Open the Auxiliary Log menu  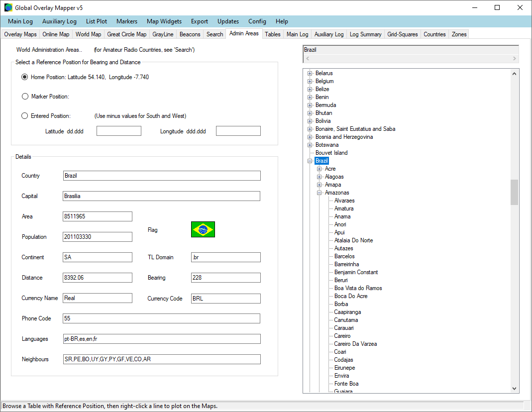(x=59, y=21)
